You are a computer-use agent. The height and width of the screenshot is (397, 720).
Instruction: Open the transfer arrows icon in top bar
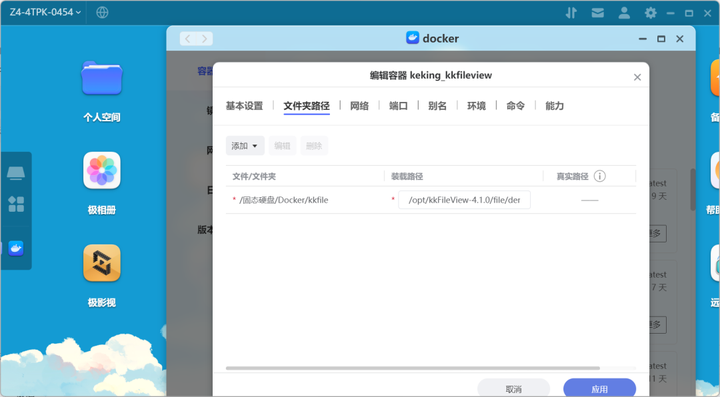point(571,13)
